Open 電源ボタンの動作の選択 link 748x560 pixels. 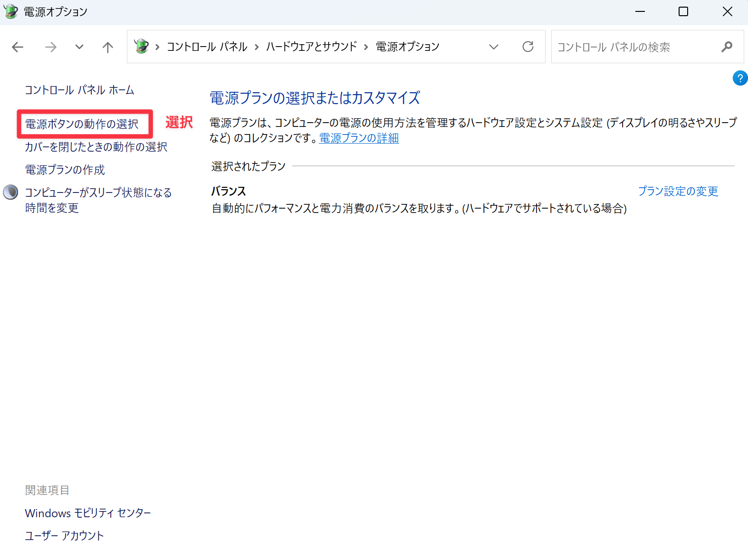[82, 124]
